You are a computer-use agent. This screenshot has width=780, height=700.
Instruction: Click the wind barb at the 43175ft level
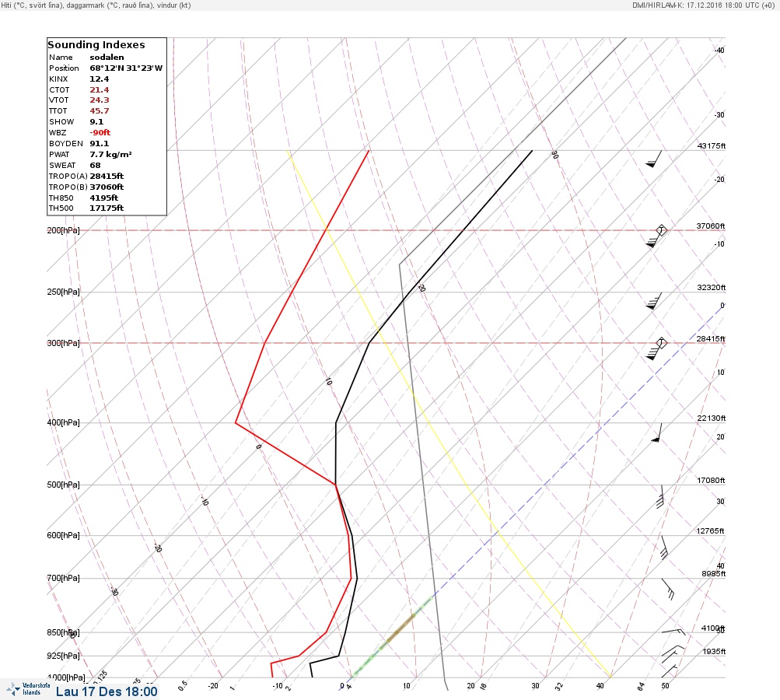tap(654, 159)
